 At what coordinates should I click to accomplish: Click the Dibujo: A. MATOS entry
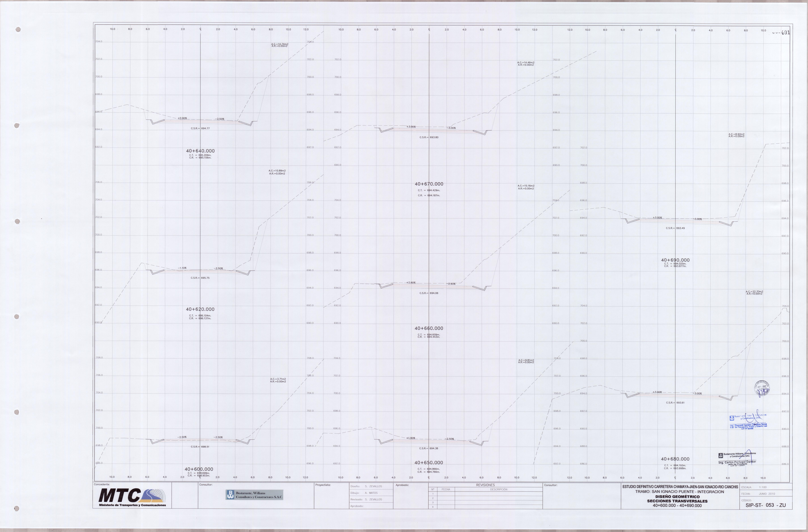[364, 493]
